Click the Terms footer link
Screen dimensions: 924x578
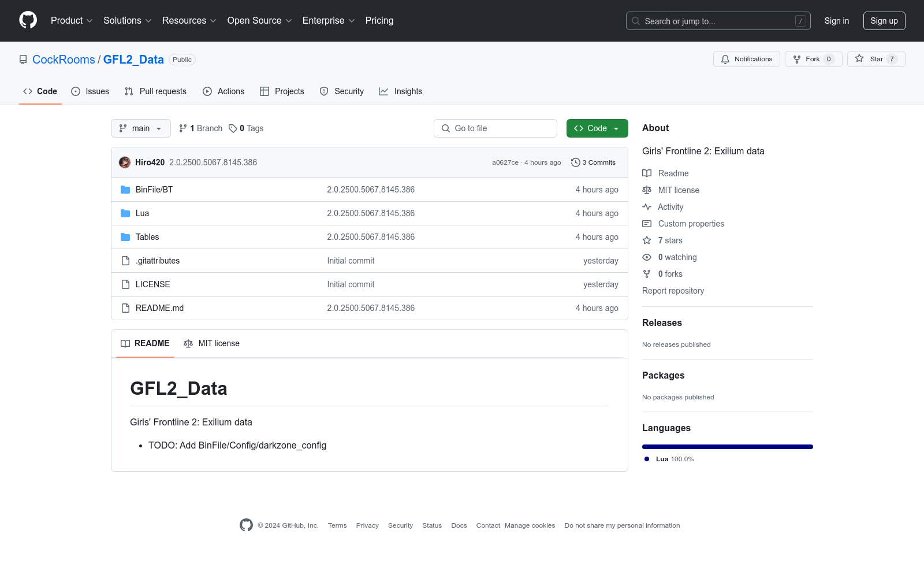point(337,525)
